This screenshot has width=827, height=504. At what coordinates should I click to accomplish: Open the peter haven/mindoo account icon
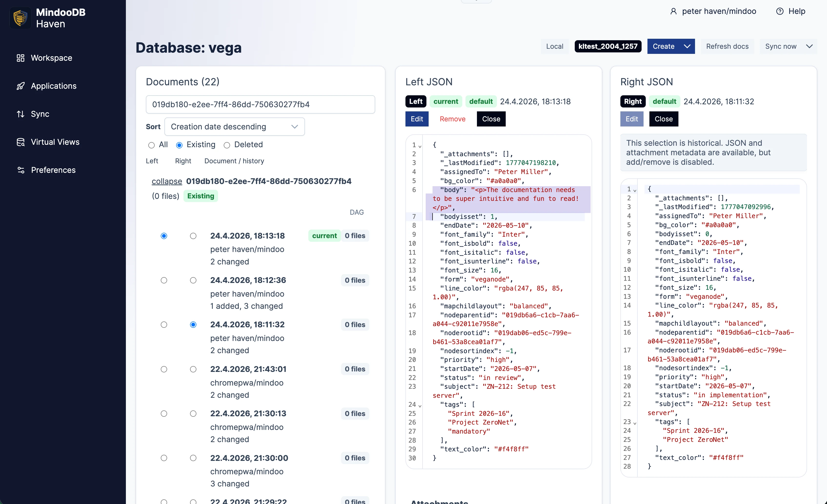(674, 11)
